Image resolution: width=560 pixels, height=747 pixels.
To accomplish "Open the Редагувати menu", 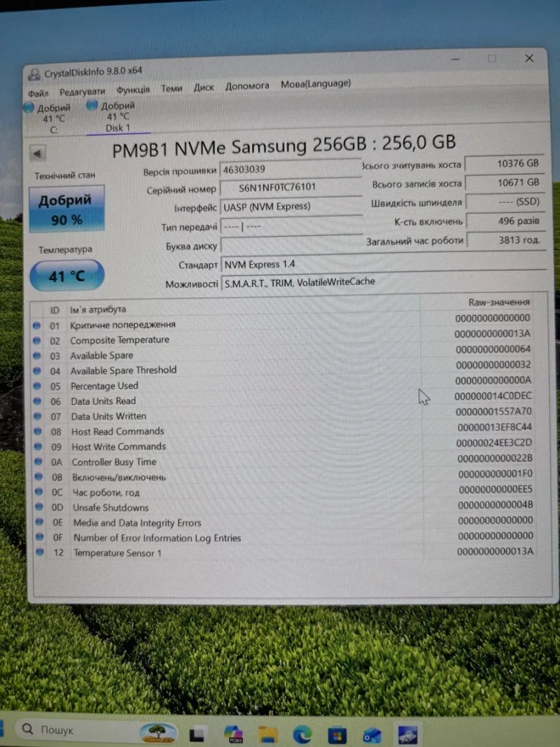I will click(x=83, y=91).
